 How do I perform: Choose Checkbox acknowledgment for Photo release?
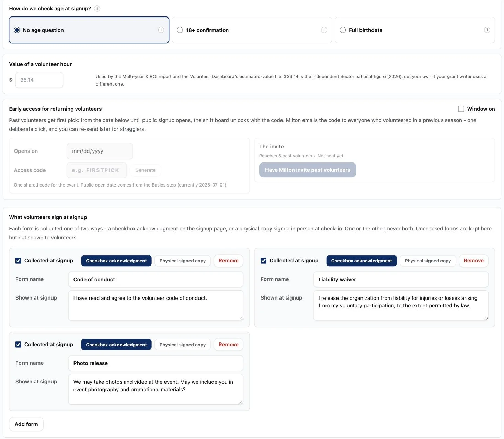(x=116, y=345)
